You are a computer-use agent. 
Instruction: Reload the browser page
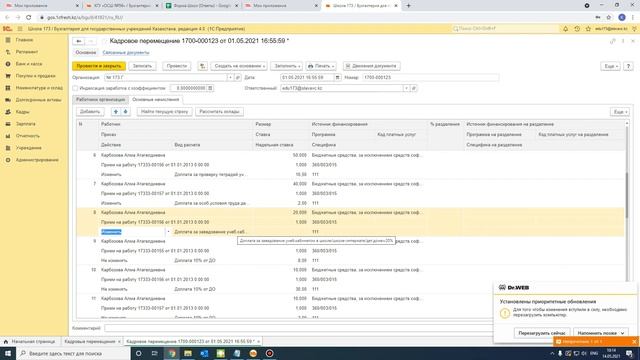coord(29,18)
